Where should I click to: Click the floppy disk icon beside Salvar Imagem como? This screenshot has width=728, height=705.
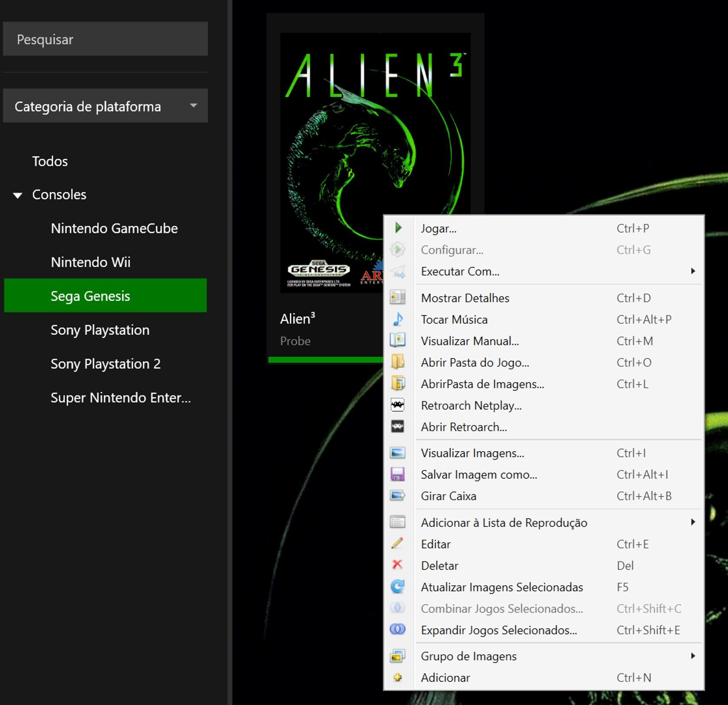397,474
